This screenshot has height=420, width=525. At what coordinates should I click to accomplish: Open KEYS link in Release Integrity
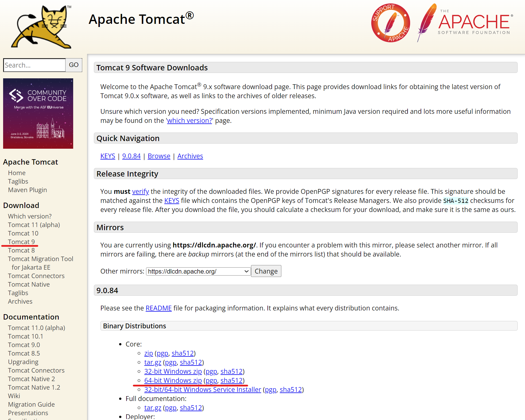tap(172, 201)
